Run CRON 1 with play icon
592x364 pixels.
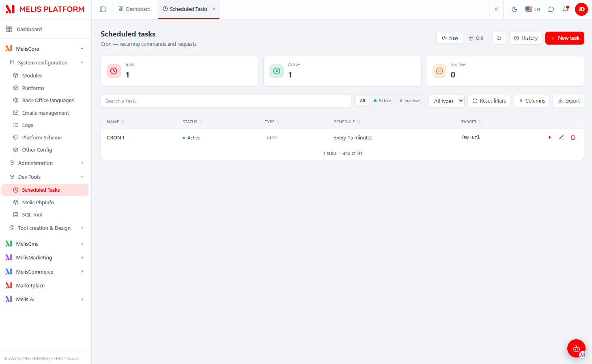point(550,137)
